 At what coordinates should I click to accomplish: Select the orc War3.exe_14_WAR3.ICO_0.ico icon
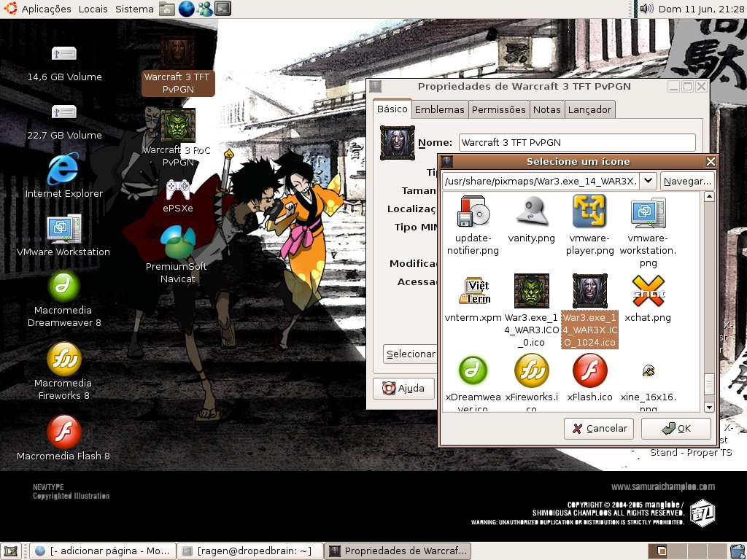531,292
